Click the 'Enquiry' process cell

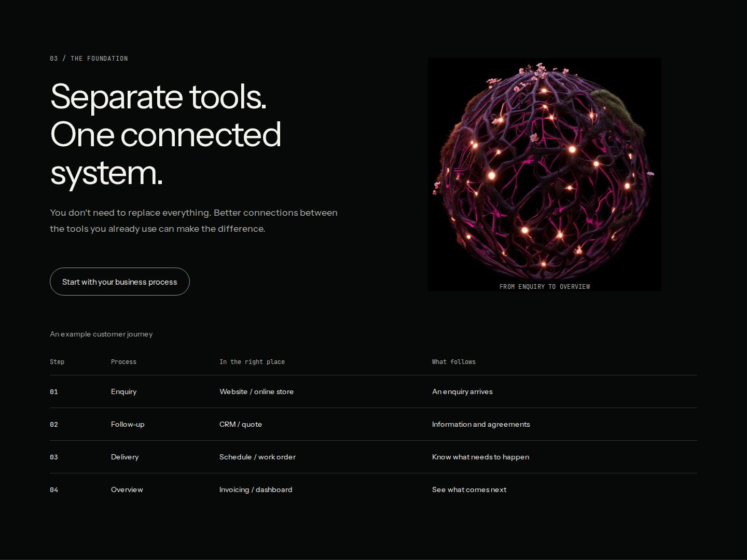pos(124,391)
